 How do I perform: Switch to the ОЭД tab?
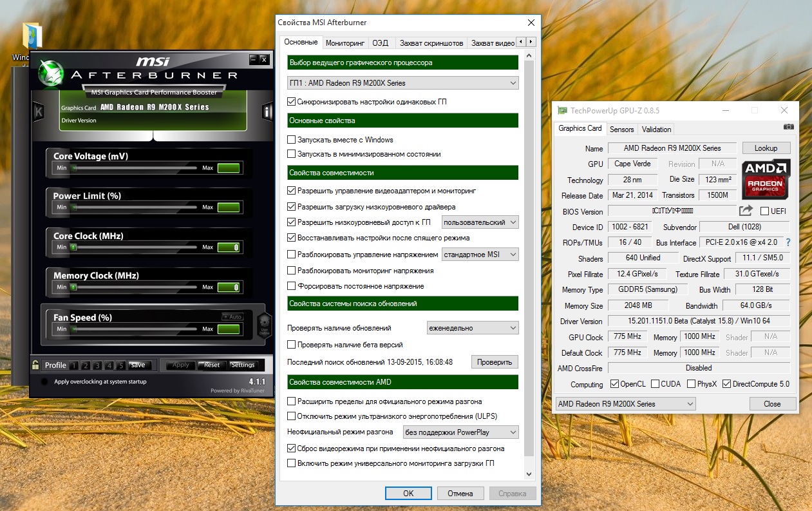pyautogui.click(x=381, y=43)
